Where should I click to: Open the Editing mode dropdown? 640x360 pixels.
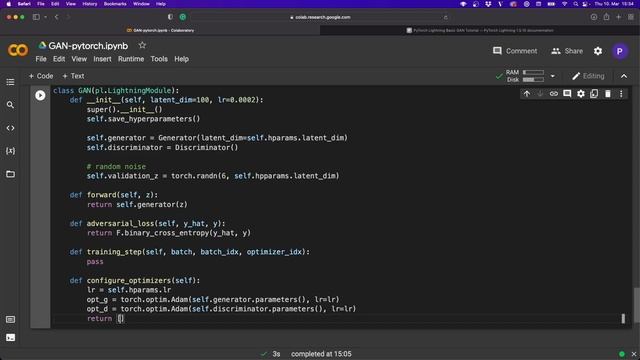[x=588, y=76]
